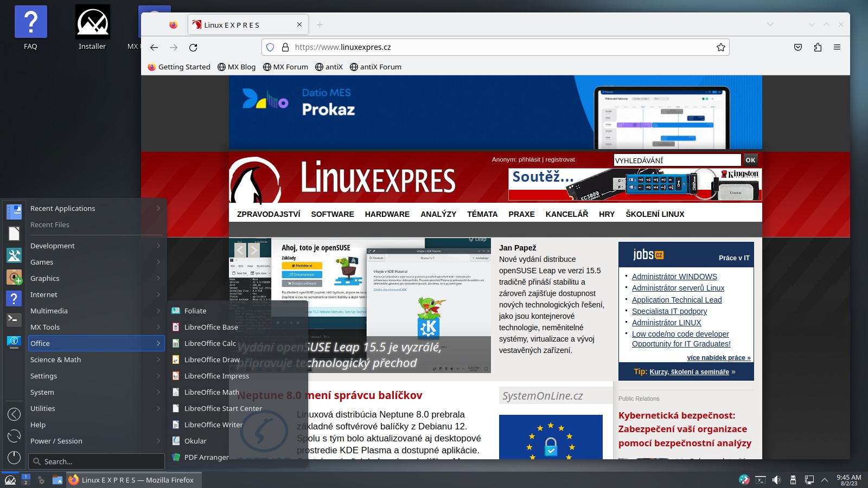Launch LibreOffice Math
Image resolution: width=868 pixels, height=488 pixels.
(238, 392)
